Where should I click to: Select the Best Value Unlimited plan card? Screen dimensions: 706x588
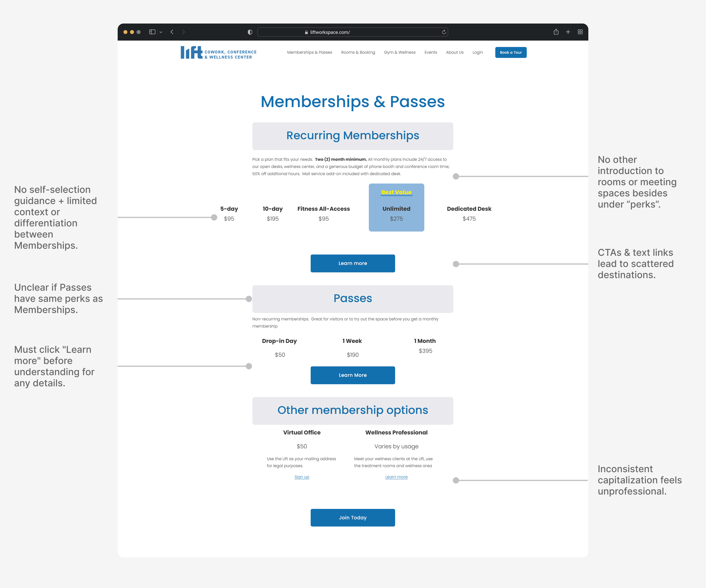coord(396,208)
